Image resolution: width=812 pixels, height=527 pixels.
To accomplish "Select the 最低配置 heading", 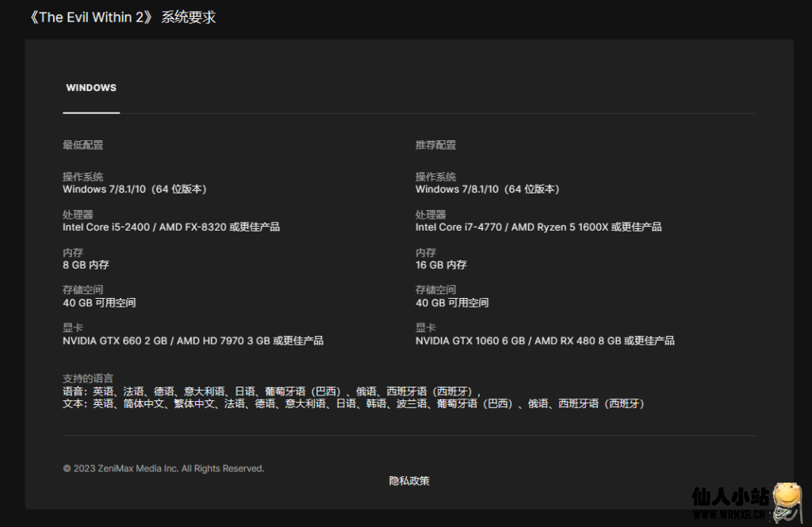I will click(x=82, y=145).
